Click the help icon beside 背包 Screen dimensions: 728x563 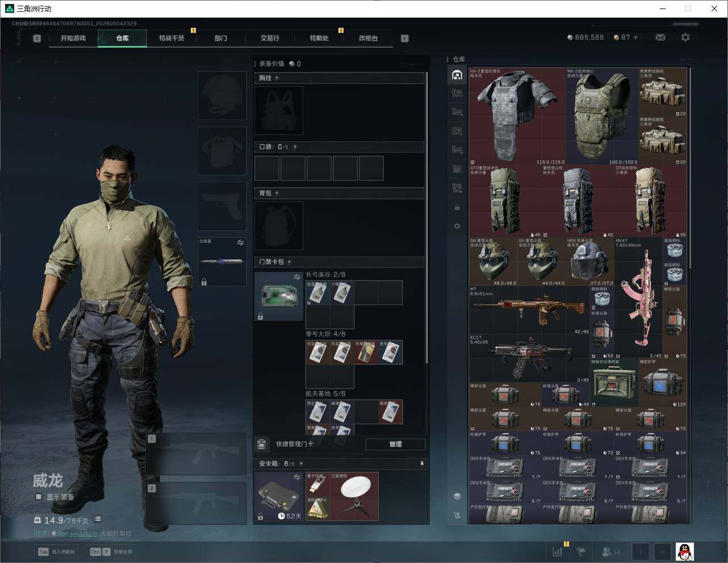(x=277, y=194)
